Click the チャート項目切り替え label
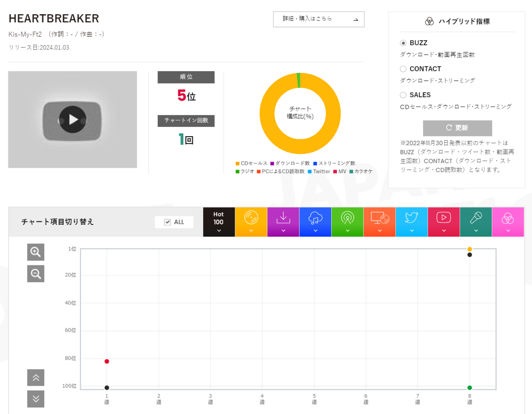The width and height of the screenshot is (532, 414). coord(58,222)
